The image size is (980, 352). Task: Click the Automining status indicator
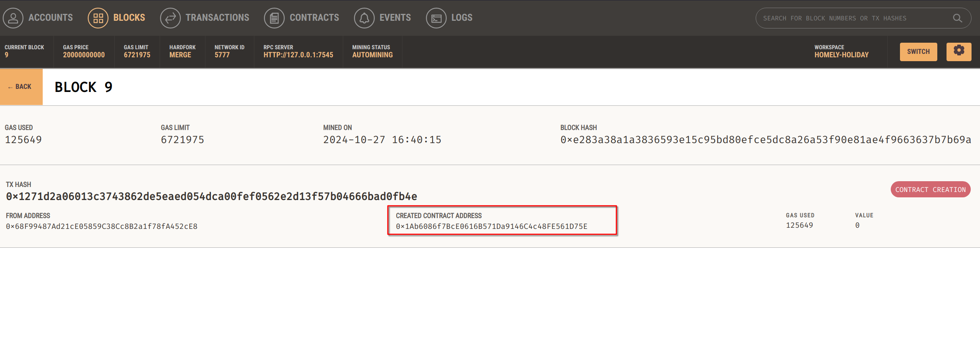click(x=372, y=55)
